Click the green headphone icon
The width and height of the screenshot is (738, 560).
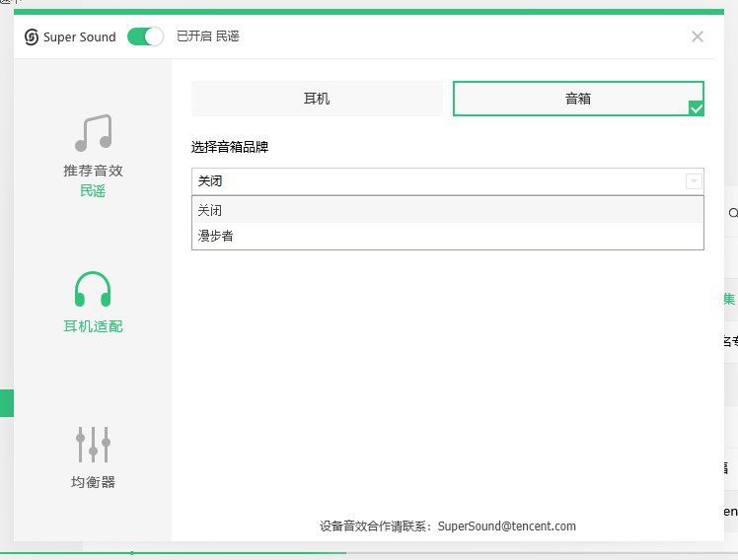click(x=93, y=289)
